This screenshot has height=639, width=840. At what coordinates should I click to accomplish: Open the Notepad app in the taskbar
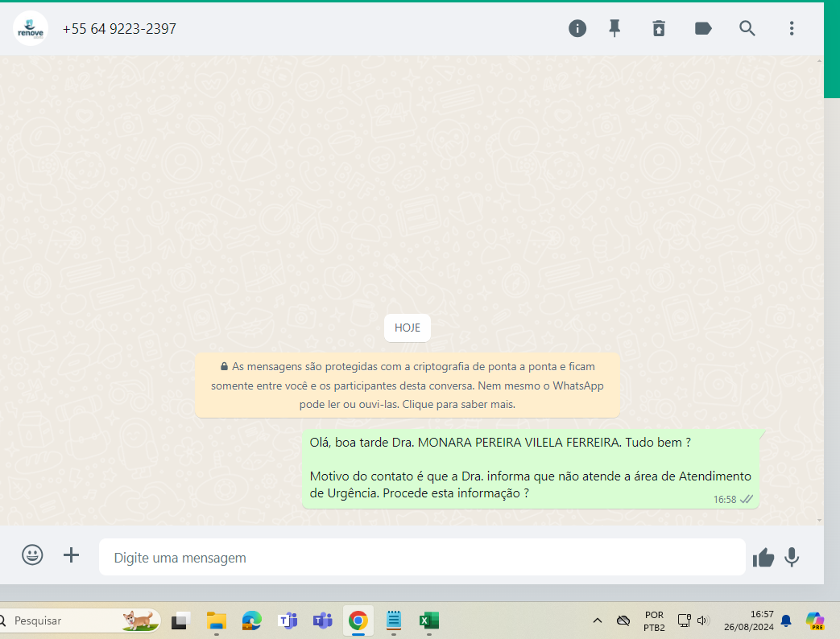(394, 620)
